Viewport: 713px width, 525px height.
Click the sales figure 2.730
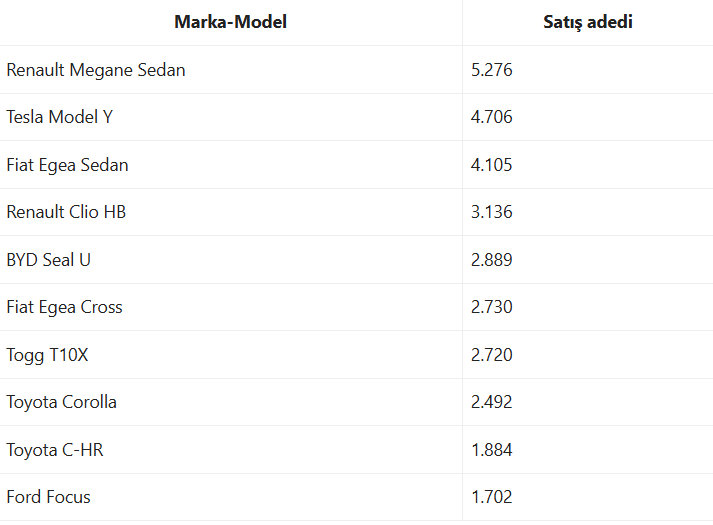click(492, 307)
